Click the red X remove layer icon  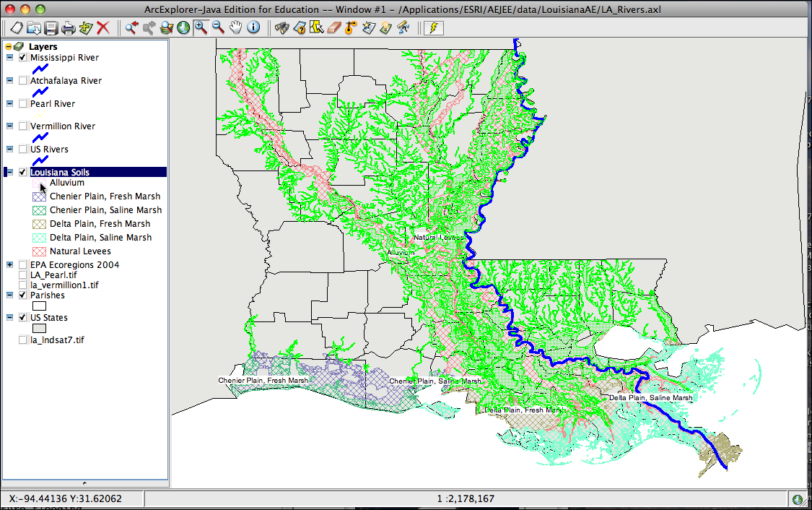(x=103, y=28)
